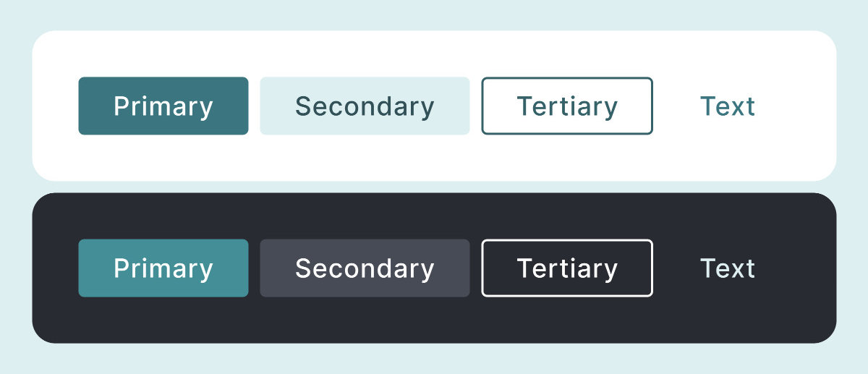The height and width of the screenshot is (374, 868).
Task: Activate the borderless teal Text button
Action: click(728, 106)
